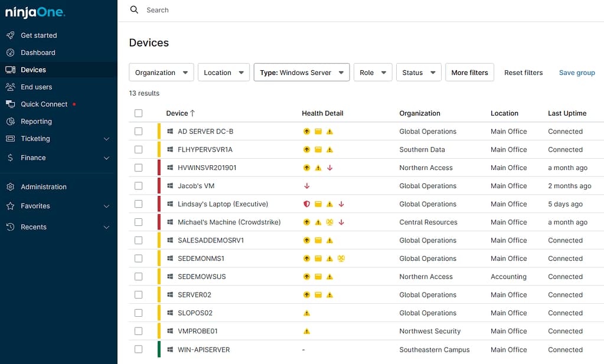Select the checkbox for HVWINSVR201901
The width and height of the screenshot is (604, 364).
click(138, 168)
